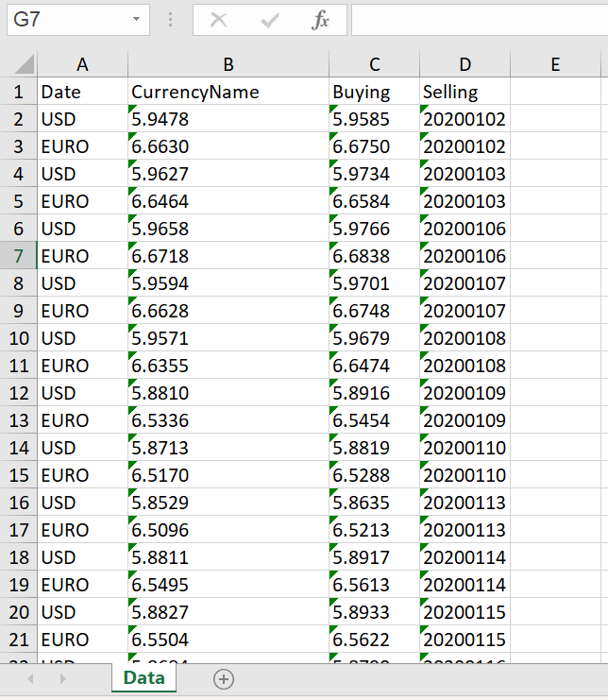Select column D header

(464, 64)
